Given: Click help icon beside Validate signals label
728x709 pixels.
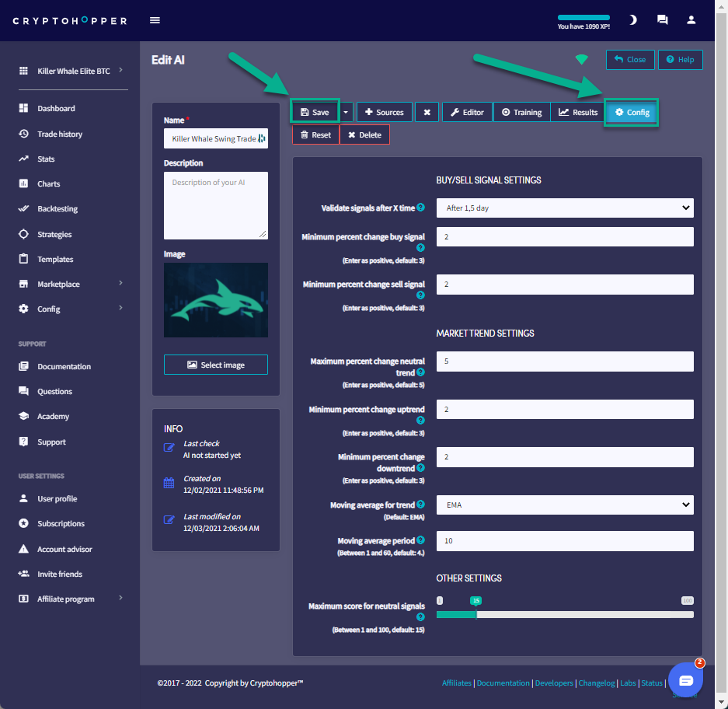Looking at the screenshot, I should (x=420, y=208).
